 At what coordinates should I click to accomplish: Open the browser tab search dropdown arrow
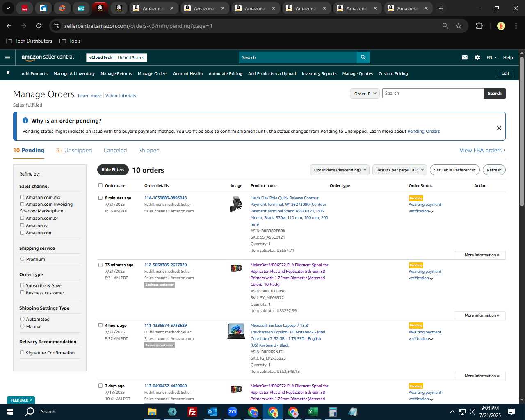pyautogui.click(x=8, y=8)
